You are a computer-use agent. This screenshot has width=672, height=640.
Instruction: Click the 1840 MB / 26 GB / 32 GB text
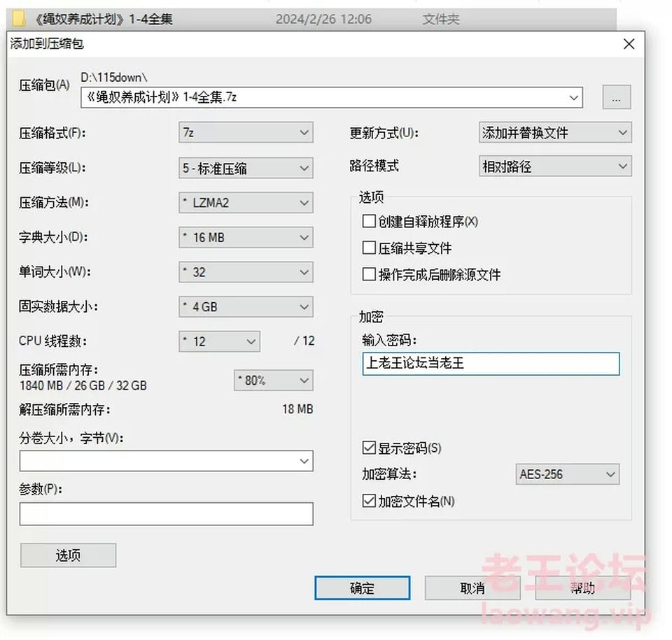pos(83,385)
